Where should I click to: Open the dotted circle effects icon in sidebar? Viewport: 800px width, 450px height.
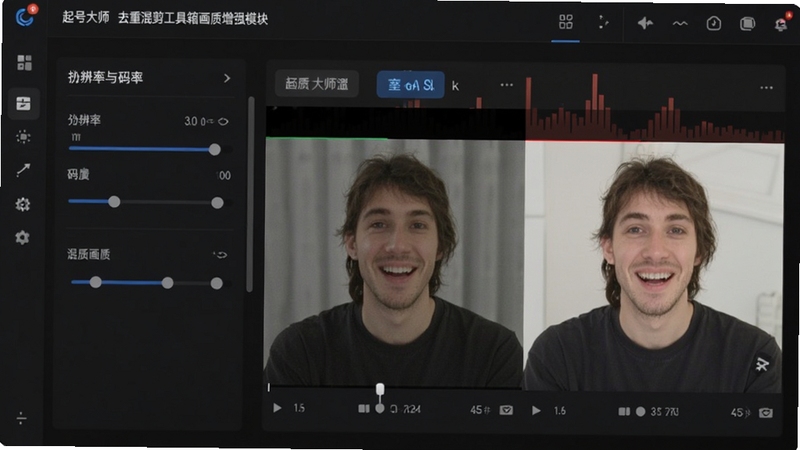pos(23,137)
